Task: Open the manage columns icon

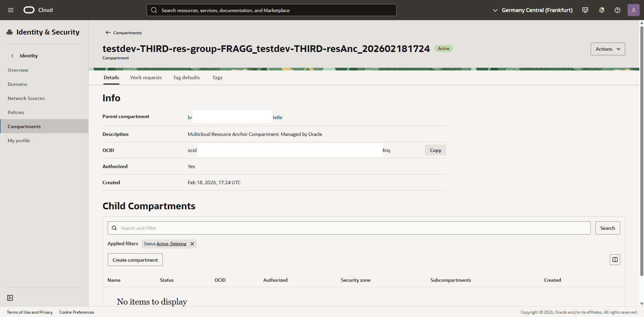Action: click(x=615, y=260)
